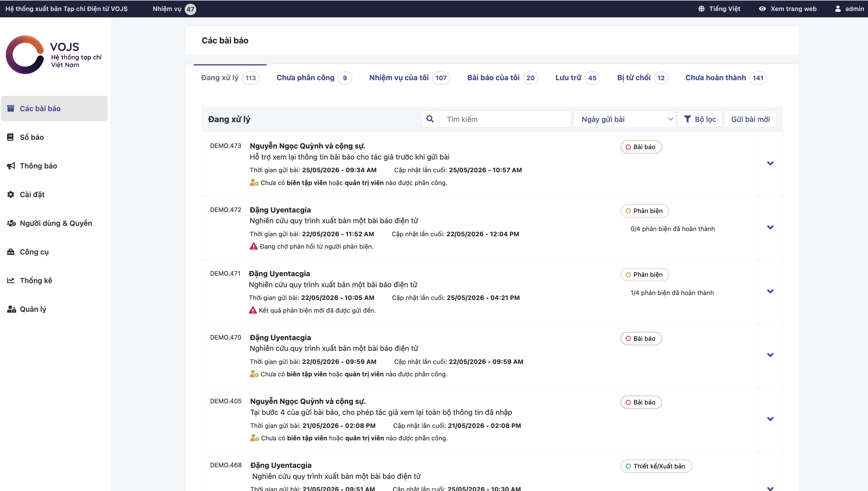
Task: Expand the DEMO.405 submission details
Action: click(x=770, y=419)
